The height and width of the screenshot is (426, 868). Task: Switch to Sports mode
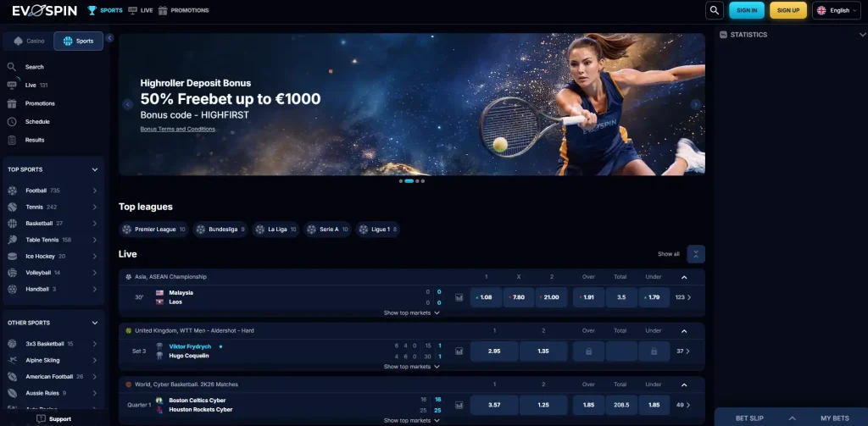coord(78,41)
